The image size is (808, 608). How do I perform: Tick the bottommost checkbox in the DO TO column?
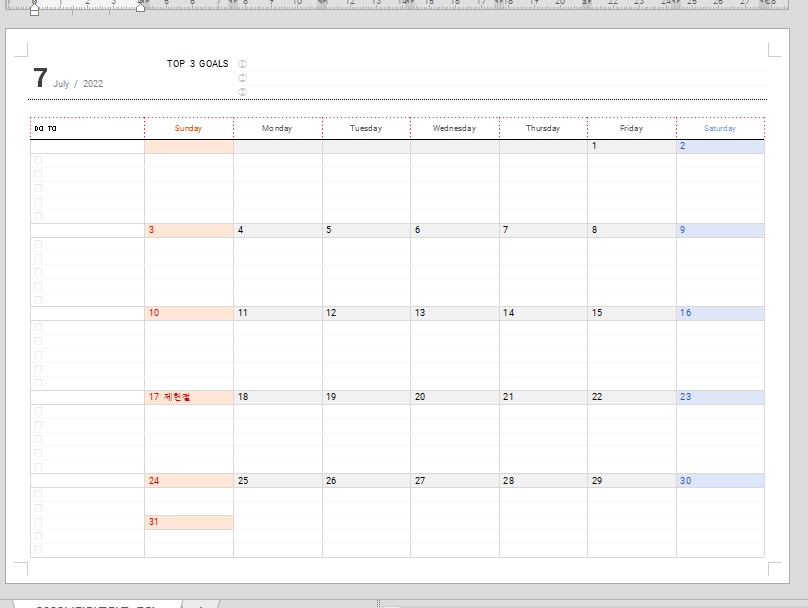coord(38,550)
